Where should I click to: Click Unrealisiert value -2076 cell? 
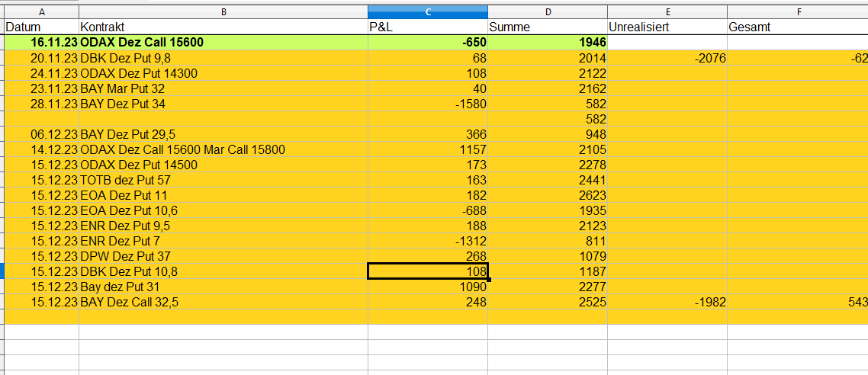click(x=667, y=58)
